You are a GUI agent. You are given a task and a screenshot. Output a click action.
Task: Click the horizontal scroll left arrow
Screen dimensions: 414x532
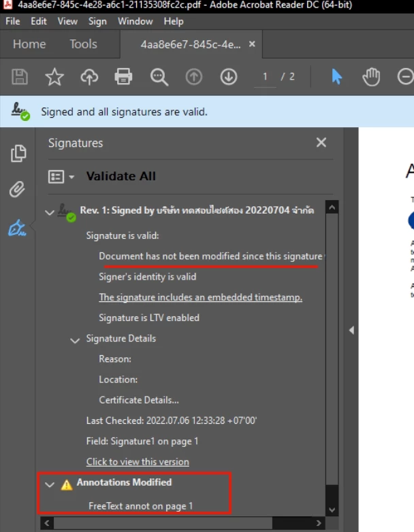pyautogui.click(x=47, y=523)
